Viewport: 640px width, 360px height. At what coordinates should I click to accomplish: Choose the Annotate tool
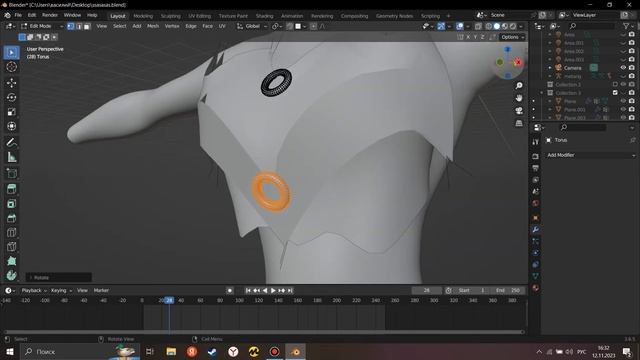(11, 142)
